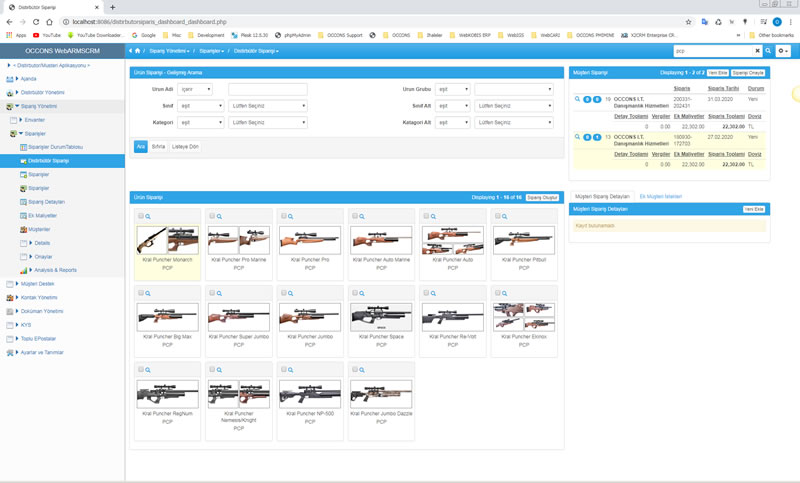Screen dimensions: 800x483
Task: Open Siparişler DurumTablosu in sidebar
Action: pos(55,147)
